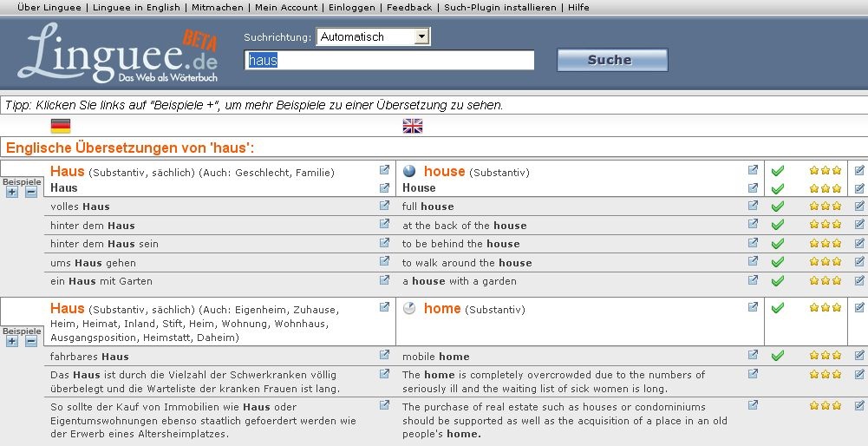
Task: Click the orange 'house' translation link
Action: (x=444, y=171)
